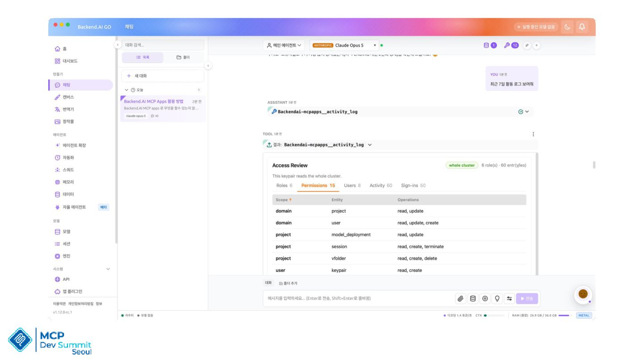Select the 채팅 menu item in sidebar
Viewport: 644px width, 363px height.
click(x=80, y=85)
